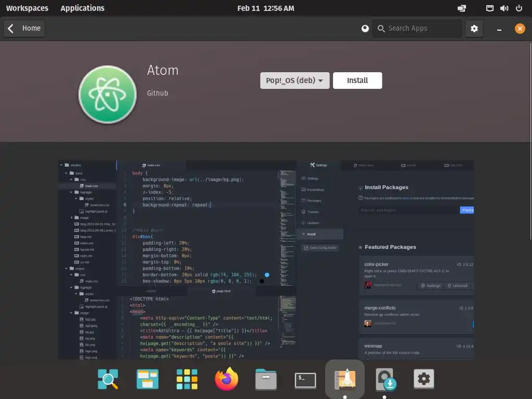This screenshot has height=399, width=532.
Task: Open system Settings from the dock
Action: pos(424,379)
